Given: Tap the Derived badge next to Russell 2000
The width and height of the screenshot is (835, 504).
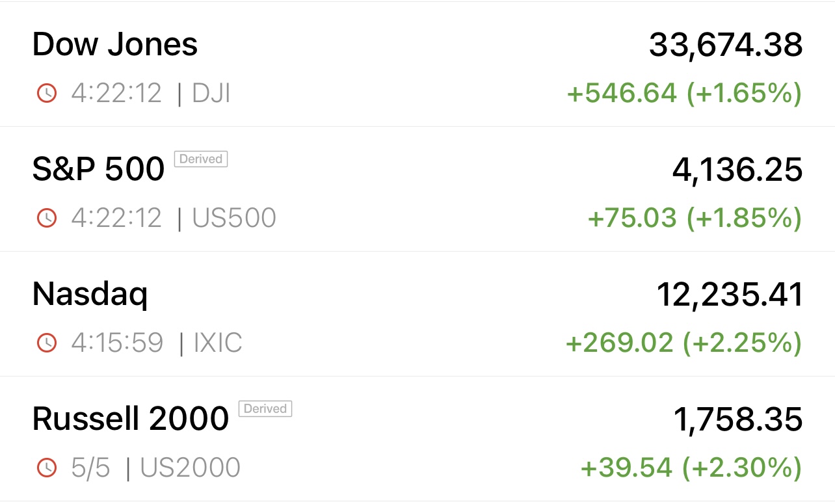Looking at the screenshot, I should tap(265, 409).
